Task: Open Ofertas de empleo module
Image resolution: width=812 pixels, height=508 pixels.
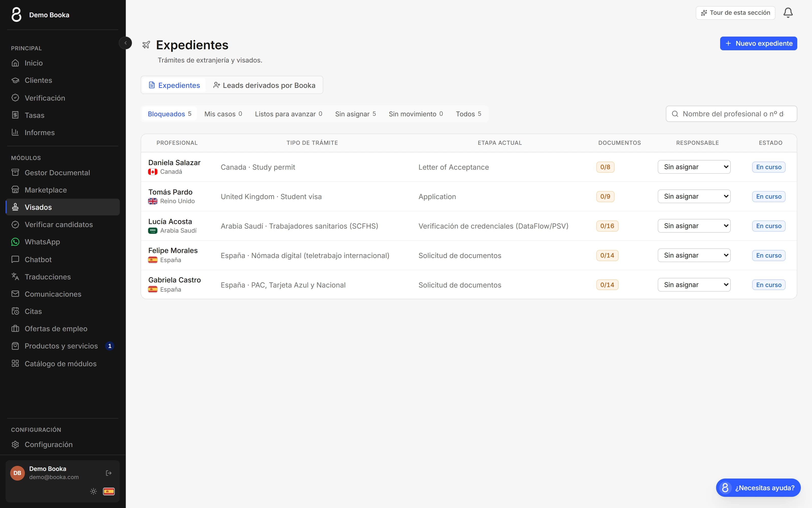Action: [x=63, y=329]
